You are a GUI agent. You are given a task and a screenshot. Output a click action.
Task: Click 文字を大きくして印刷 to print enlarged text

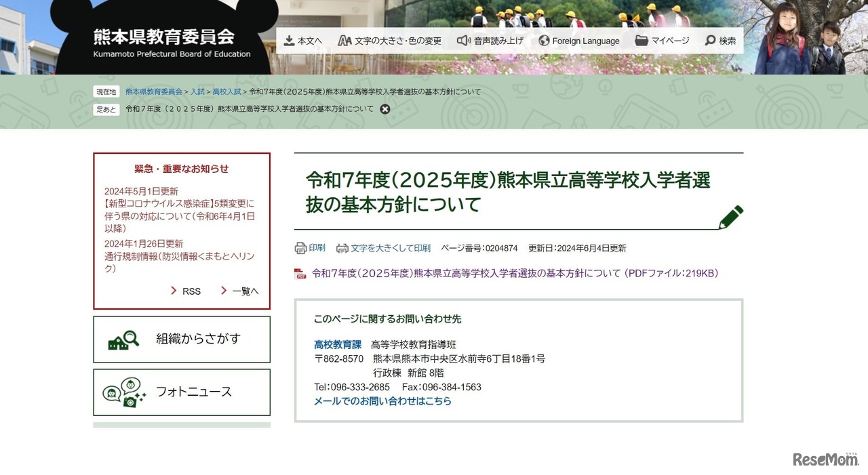click(x=385, y=247)
